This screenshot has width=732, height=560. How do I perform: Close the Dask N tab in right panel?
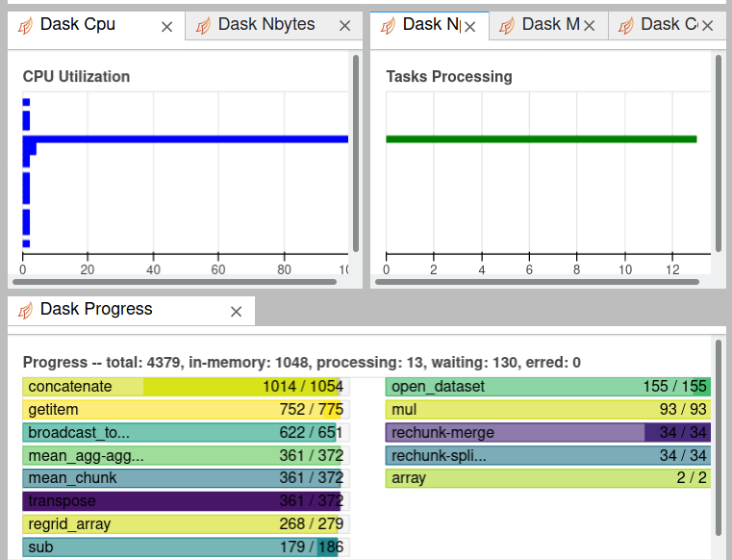tap(470, 27)
